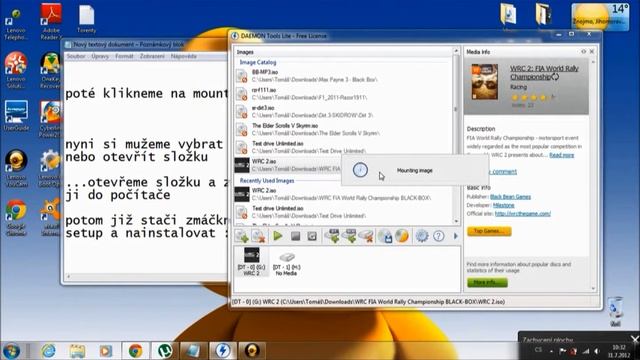Select sr-dirt3.iso image entry
The image size is (640, 360).
(344, 112)
